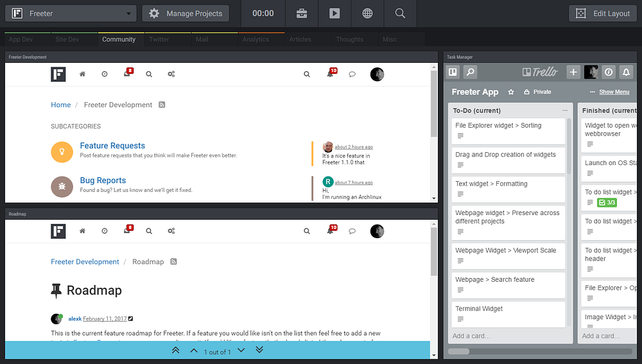The height and width of the screenshot is (364, 642).
Task: Click the Trello logo
Action: tap(540, 72)
